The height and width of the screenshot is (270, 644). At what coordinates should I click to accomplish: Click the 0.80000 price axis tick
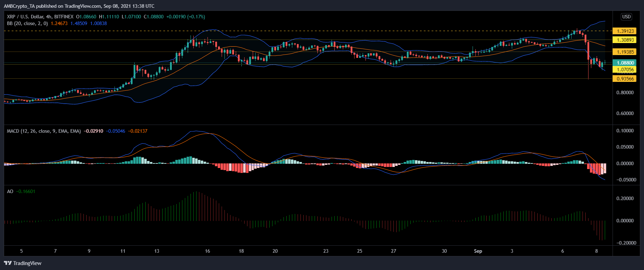[x=625, y=92]
